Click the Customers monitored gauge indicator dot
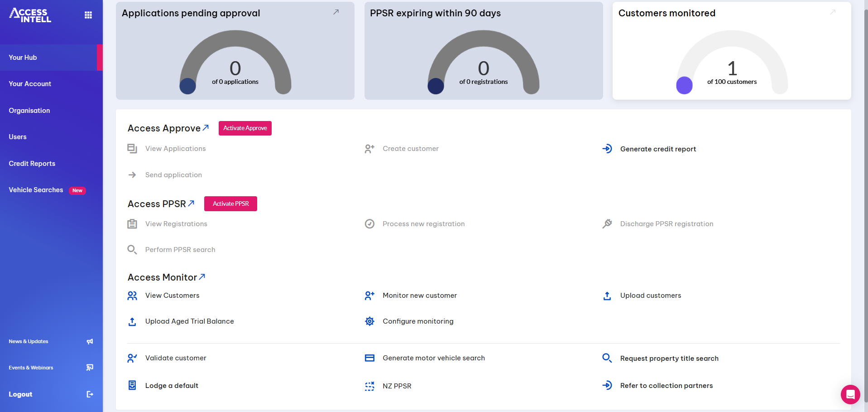The image size is (868, 412). 684,85
